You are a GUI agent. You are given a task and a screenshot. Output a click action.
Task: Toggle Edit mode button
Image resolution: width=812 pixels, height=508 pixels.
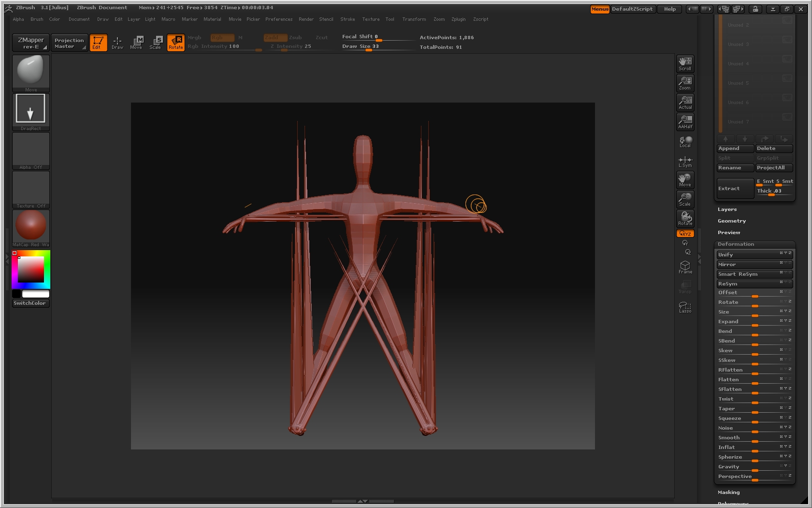coord(98,43)
